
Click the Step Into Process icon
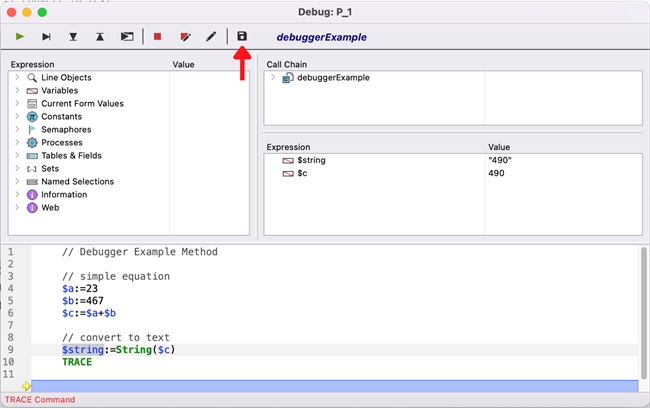pyautogui.click(x=127, y=37)
